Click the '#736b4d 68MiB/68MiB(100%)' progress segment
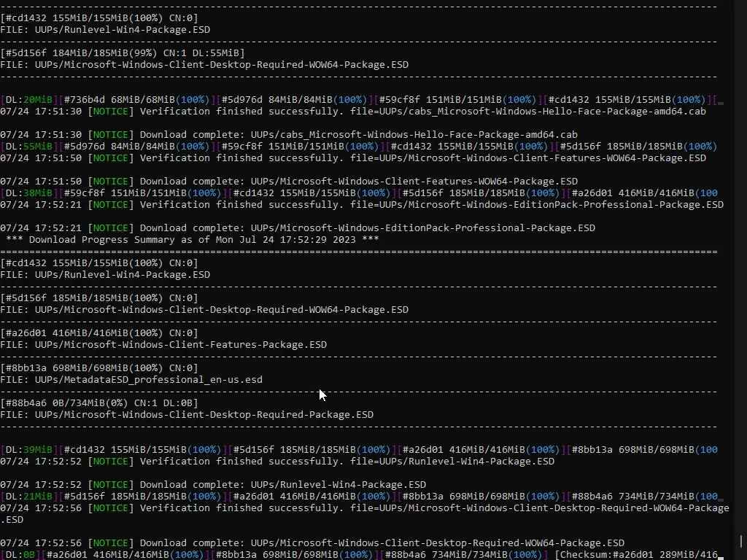Screen dimensions: 747x560 (x=136, y=100)
